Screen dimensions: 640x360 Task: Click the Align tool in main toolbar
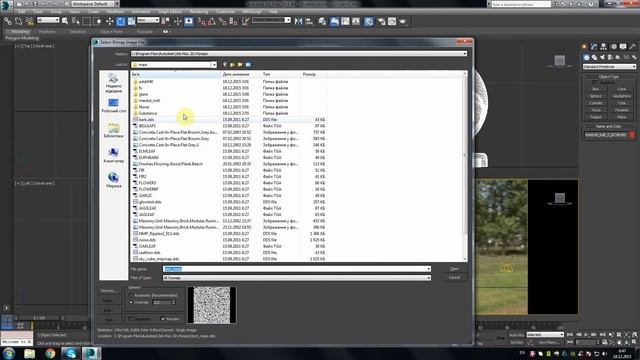pos(309,21)
